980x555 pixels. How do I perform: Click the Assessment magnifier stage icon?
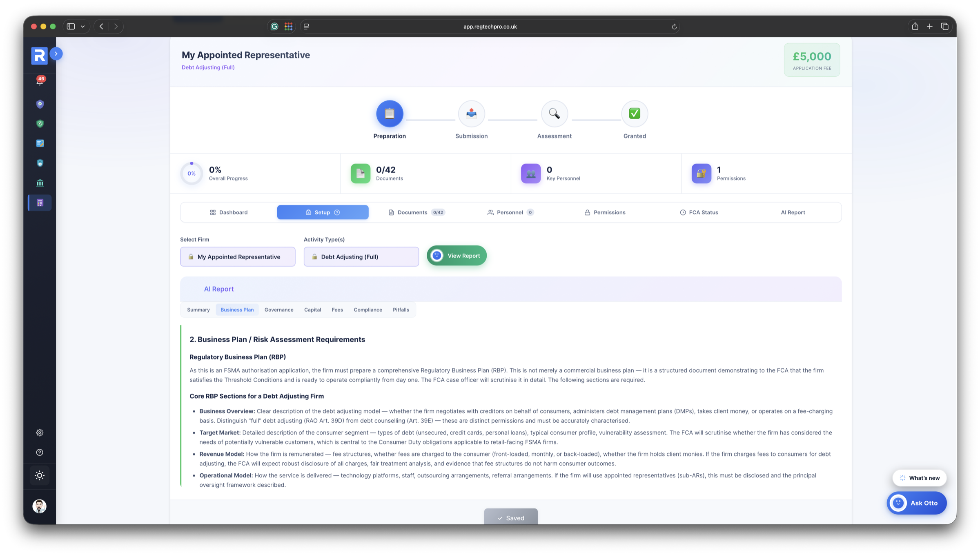554,114
